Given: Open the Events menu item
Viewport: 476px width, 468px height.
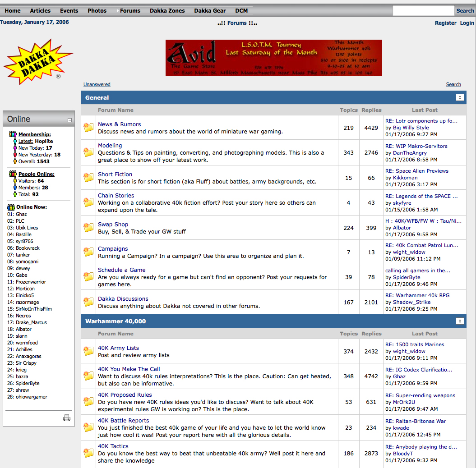Looking at the screenshot, I should (x=69, y=11).
